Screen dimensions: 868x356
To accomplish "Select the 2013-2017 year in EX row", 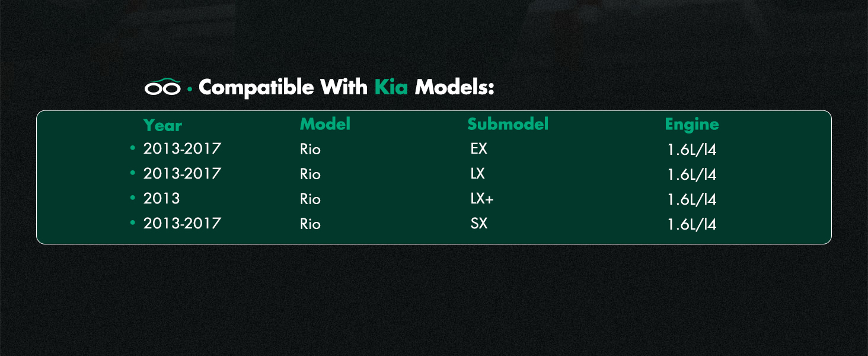I will tap(182, 149).
